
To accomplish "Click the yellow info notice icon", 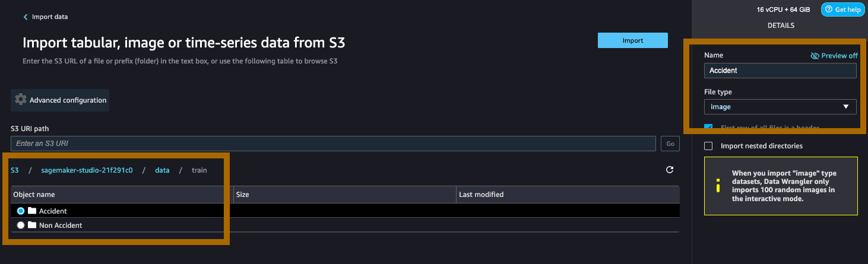I will [x=718, y=185].
